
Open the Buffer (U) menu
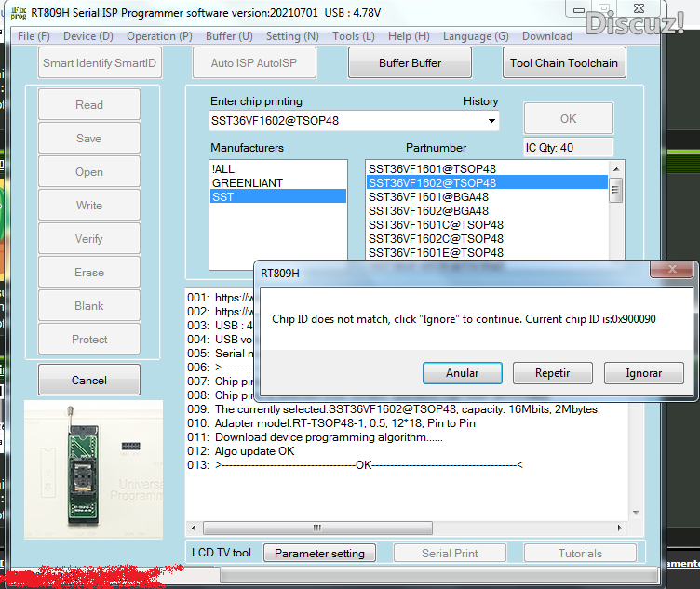(x=229, y=36)
